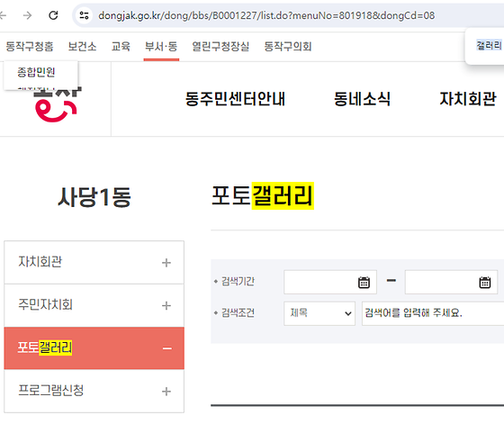The width and height of the screenshot is (504, 424).
Task: Click 검색조건 label
Action: tap(238, 312)
